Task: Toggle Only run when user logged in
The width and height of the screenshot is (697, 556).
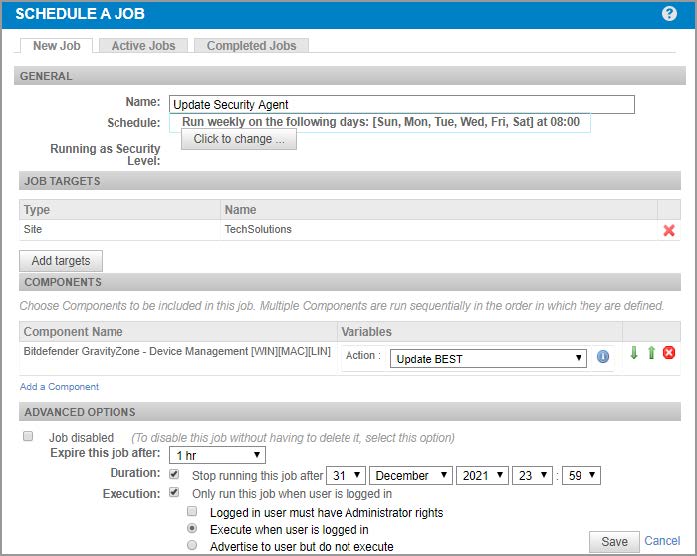Action: pos(175,493)
